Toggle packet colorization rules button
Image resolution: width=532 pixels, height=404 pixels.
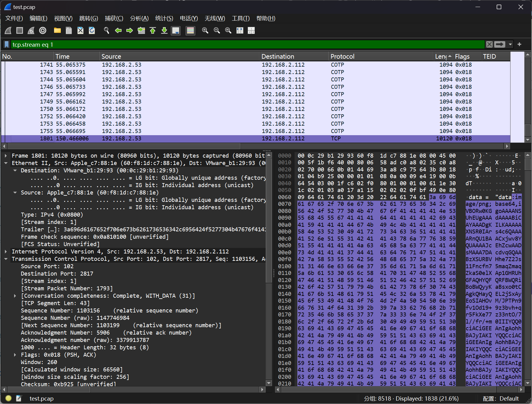pyautogui.click(x=190, y=30)
